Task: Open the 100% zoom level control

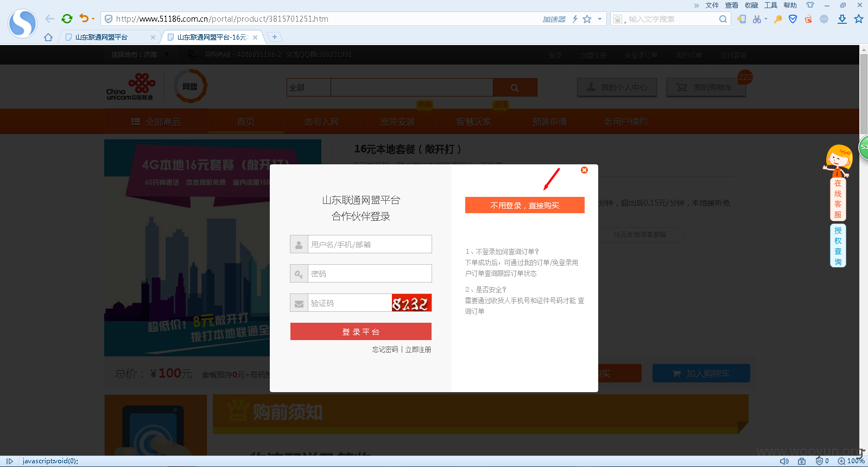Action: [x=851, y=461]
